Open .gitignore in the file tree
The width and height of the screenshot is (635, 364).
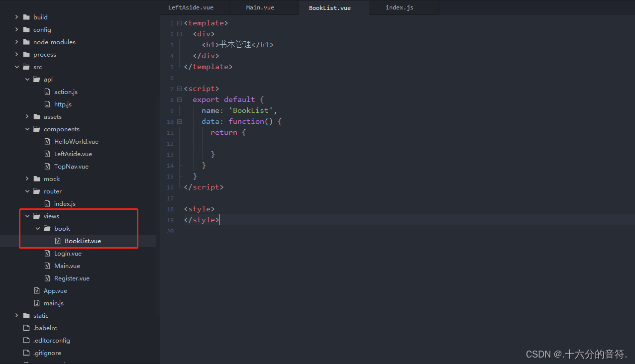(47, 353)
